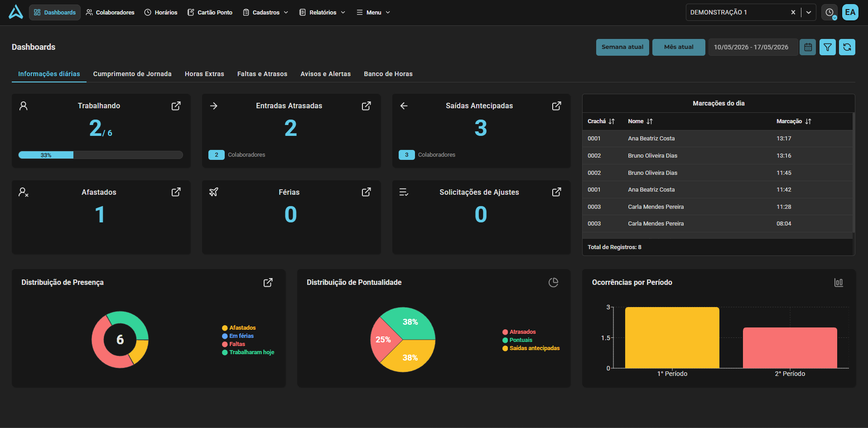Click the 33% Trabalhando progress bar
868x428 pixels.
click(101, 155)
